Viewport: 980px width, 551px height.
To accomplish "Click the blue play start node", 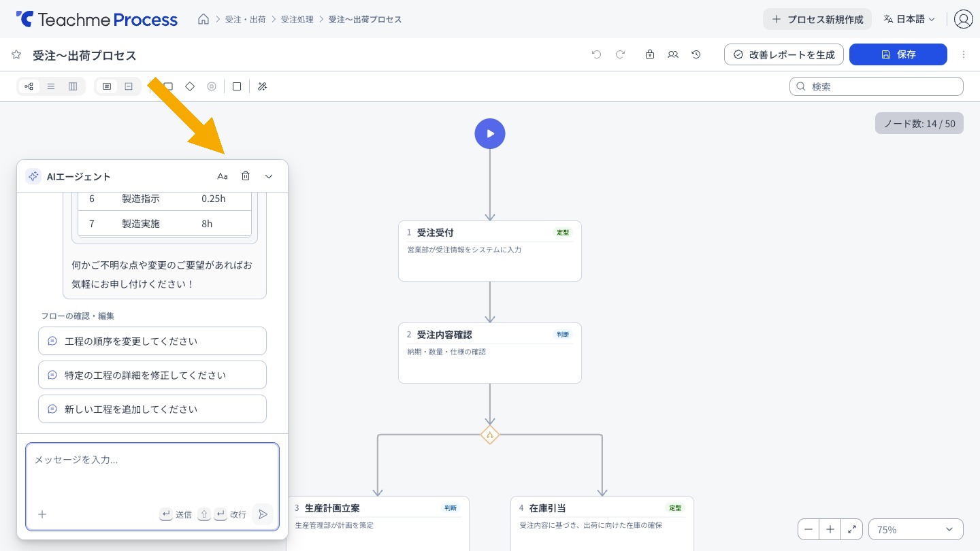I will point(490,133).
